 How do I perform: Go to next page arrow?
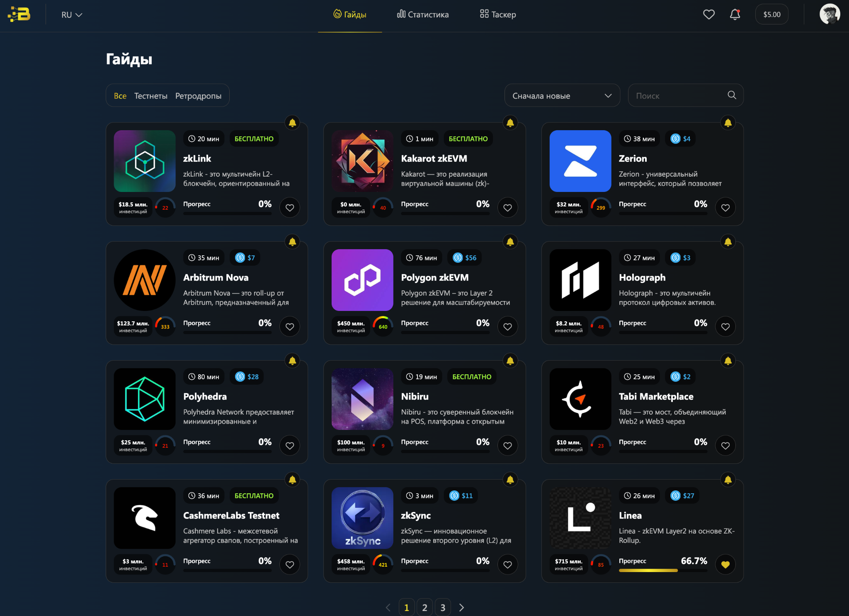(x=461, y=607)
